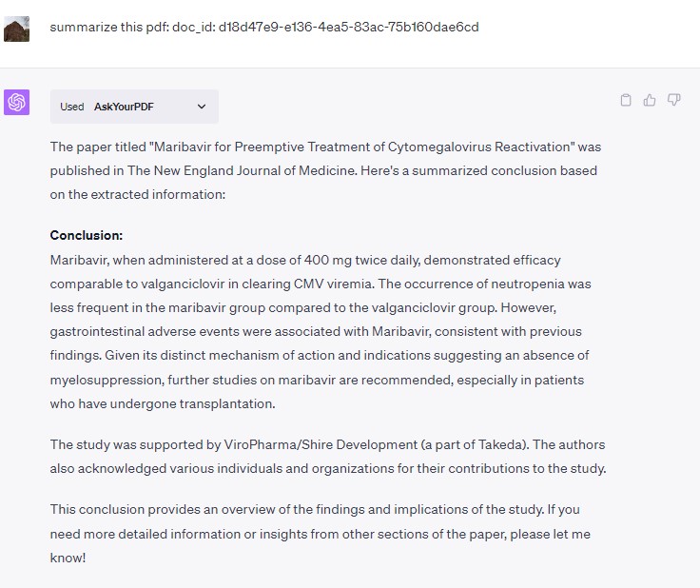This screenshot has height=588, width=700.
Task: Click the thumbs up icon on response
Action: tap(650, 100)
